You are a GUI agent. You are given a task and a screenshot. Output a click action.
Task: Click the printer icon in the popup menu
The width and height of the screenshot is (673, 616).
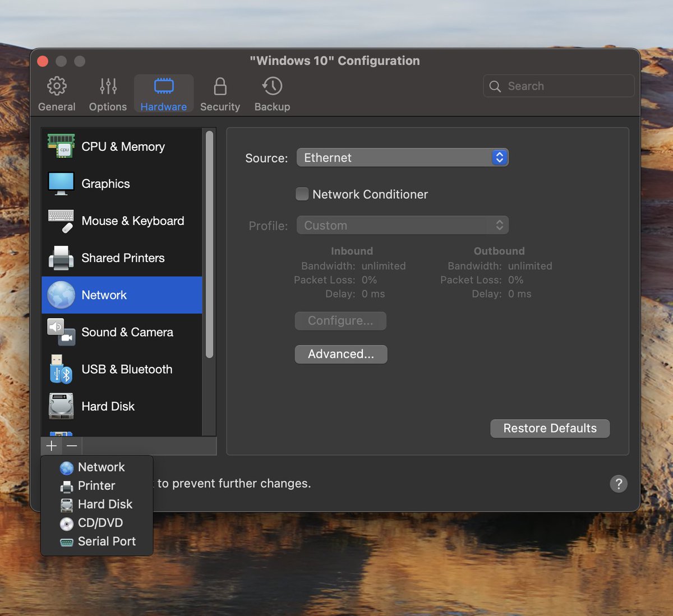(67, 486)
